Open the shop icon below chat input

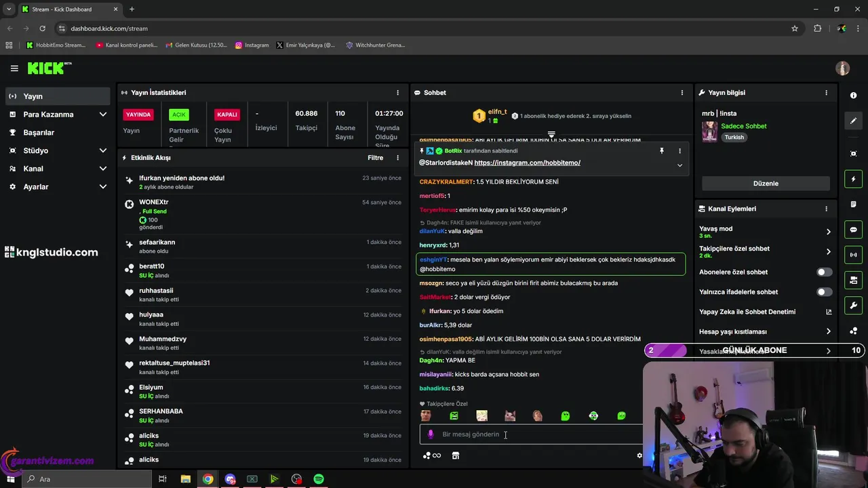(456, 455)
